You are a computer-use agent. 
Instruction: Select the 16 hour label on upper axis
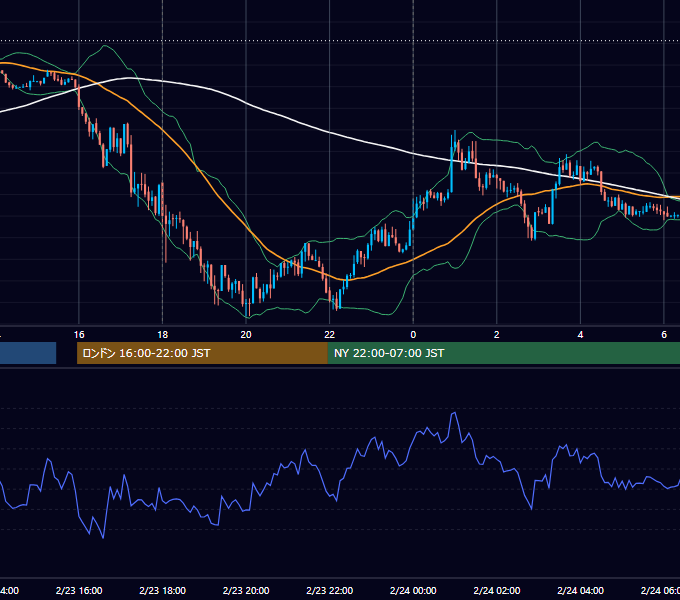(x=79, y=335)
